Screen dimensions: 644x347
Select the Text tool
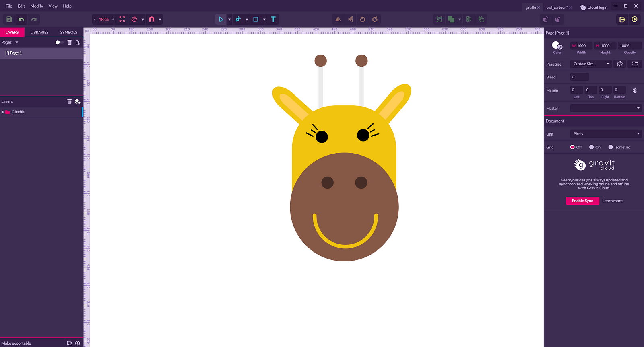tap(273, 19)
